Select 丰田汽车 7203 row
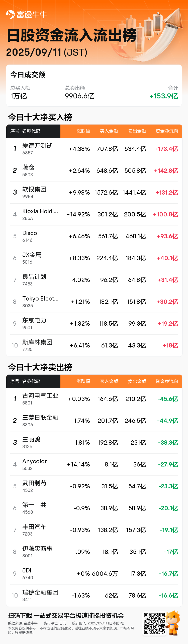 tap(94, 530)
